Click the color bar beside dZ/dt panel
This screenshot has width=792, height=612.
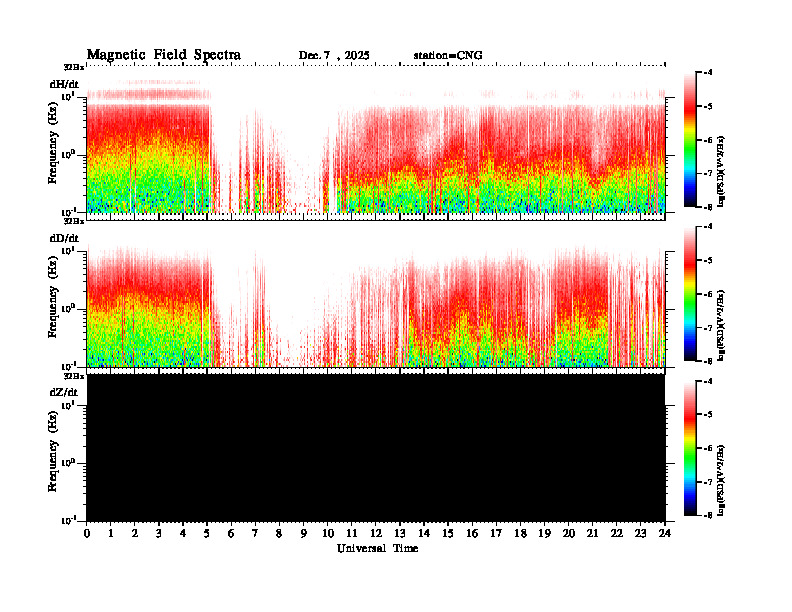(690, 448)
